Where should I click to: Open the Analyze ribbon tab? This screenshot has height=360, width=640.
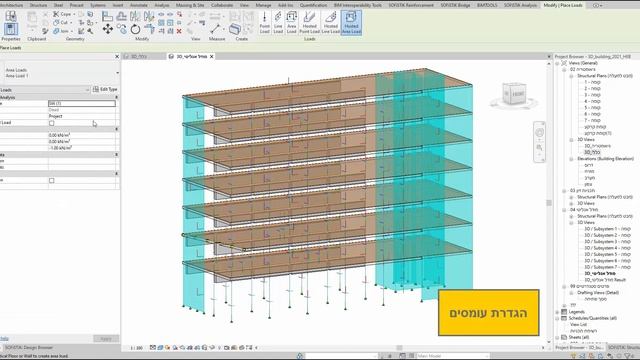pos(162,5)
